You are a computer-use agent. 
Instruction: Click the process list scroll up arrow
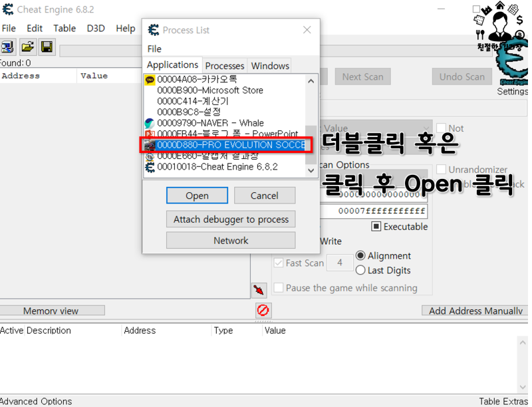[311, 81]
